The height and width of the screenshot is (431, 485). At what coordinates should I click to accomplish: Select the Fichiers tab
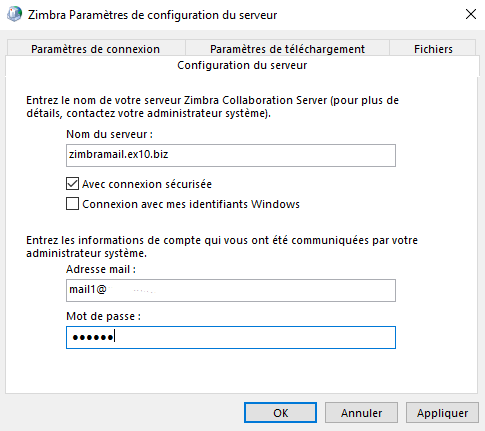[x=433, y=49]
